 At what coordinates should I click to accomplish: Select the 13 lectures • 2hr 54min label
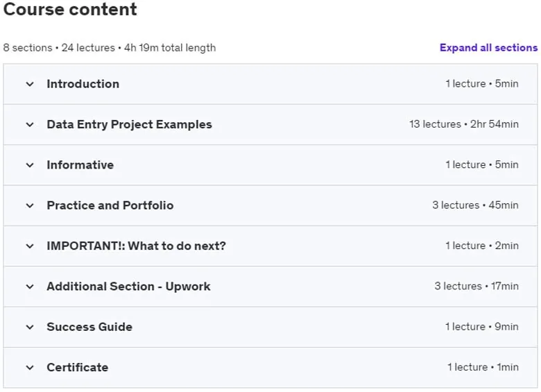[464, 124]
